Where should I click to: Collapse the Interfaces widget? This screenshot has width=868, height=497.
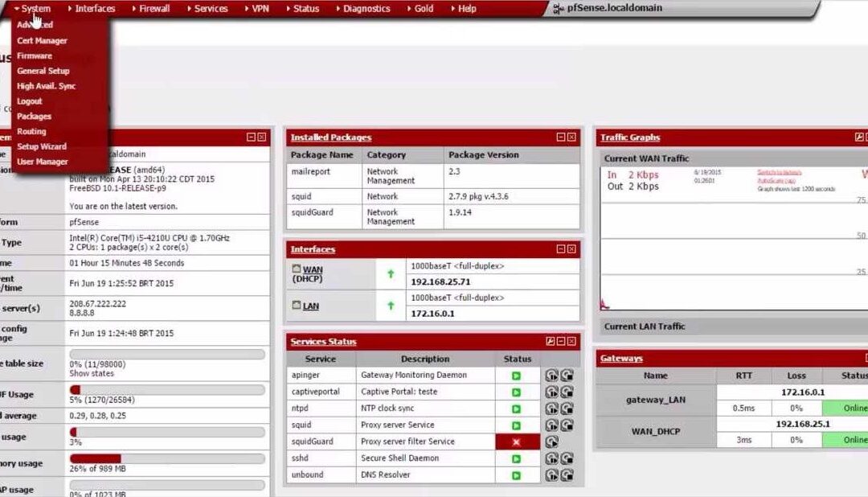pyautogui.click(x=561, y=249)
